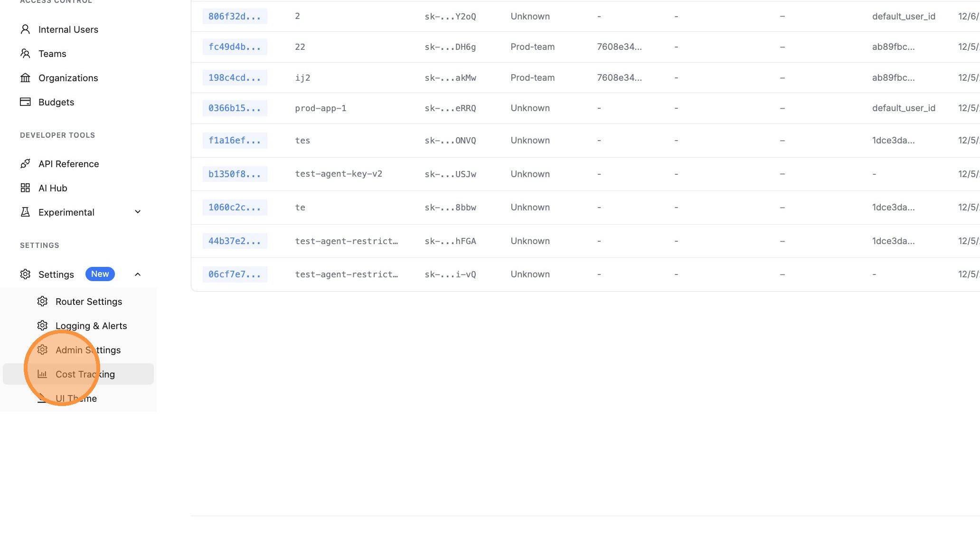Click the Admin Settings gear icon
The width and height of the screenshot is (980, 548).
pos(42,350)
